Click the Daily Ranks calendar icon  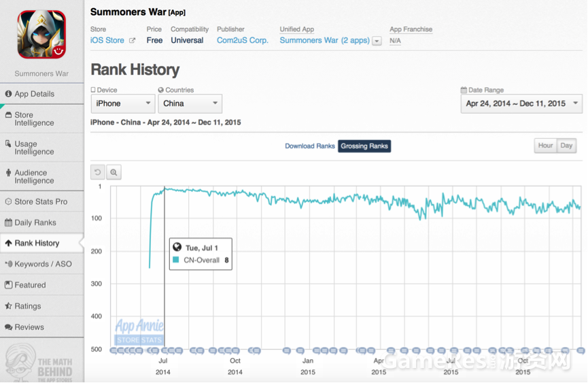8,222
